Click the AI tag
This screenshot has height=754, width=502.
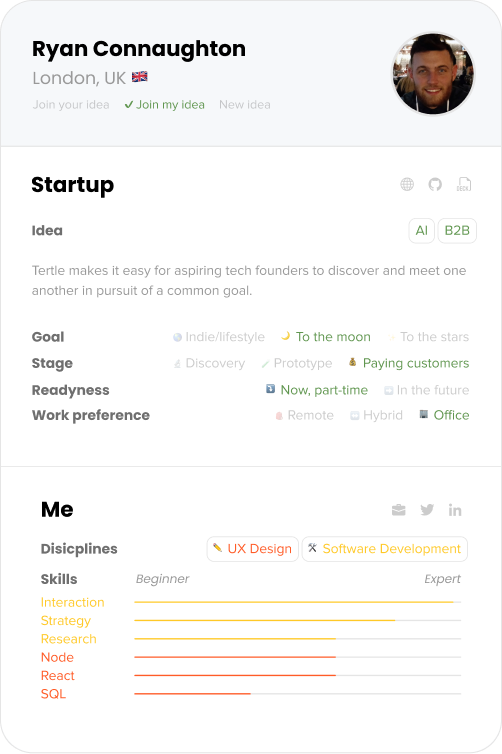pos(422,231)
